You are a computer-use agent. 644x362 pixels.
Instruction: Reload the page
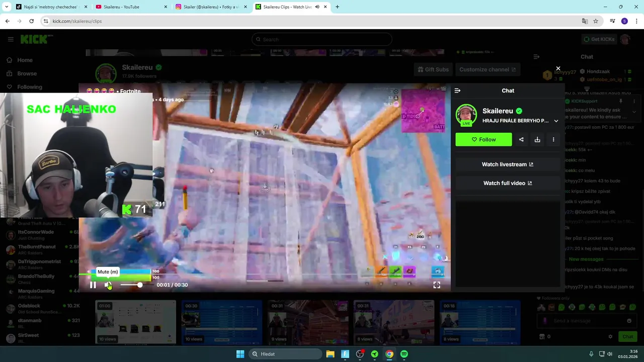click(x=31, y=21)
